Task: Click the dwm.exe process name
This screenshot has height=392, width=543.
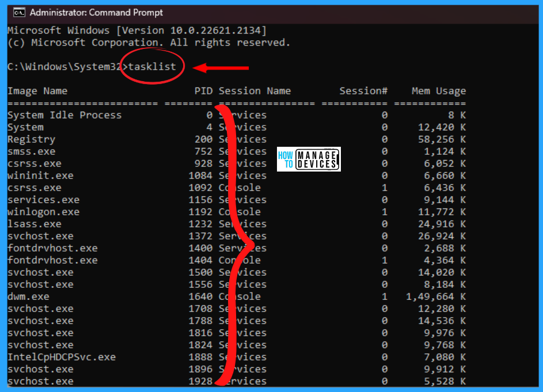Action: click(28, 297)
